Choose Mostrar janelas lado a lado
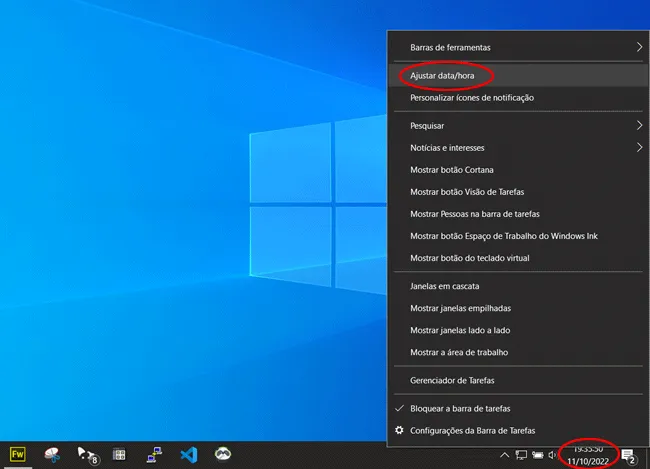This screenshot has height=469, width=650. [518, 330]
